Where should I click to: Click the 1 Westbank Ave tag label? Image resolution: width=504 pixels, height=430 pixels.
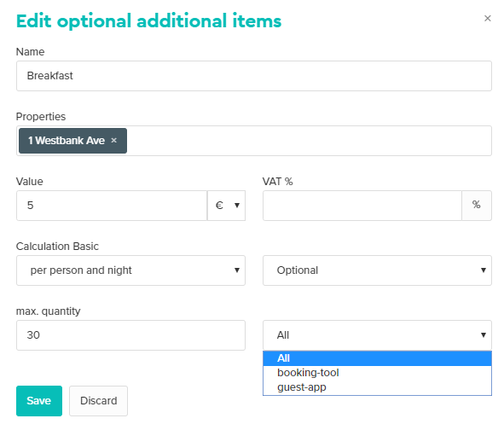tap(67, 141)
